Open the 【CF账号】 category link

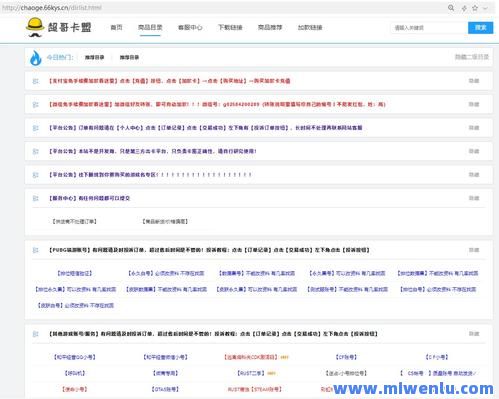(x=346, y=357)
